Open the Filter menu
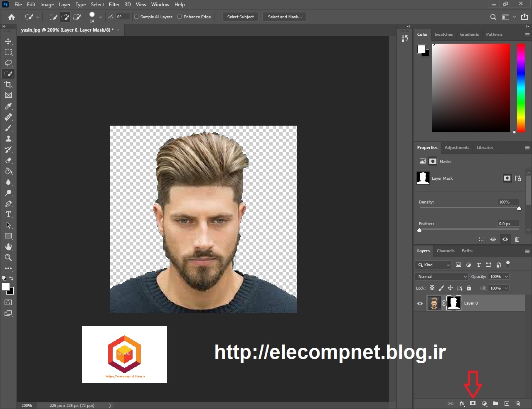The image size is (532, 409). [114, 5]
